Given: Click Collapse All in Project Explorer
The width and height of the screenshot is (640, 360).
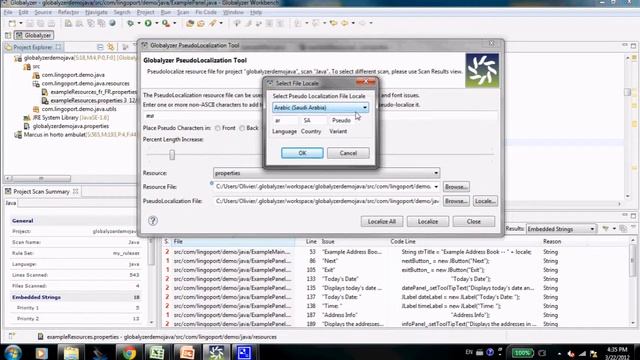Looking at the screenshot, I should coord(100,47).
